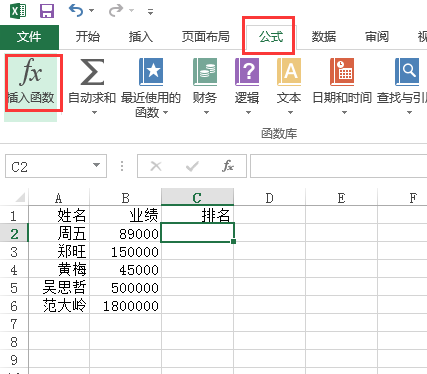427x374 pixels.
Task: Click cell 吴思哲
Action: click(59, 287)
